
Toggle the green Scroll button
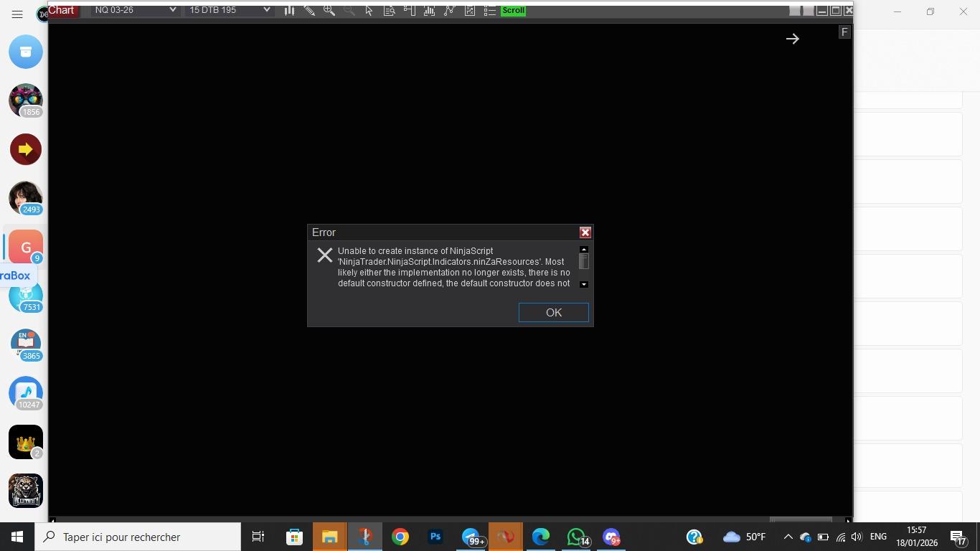click(x=513, y=11)
